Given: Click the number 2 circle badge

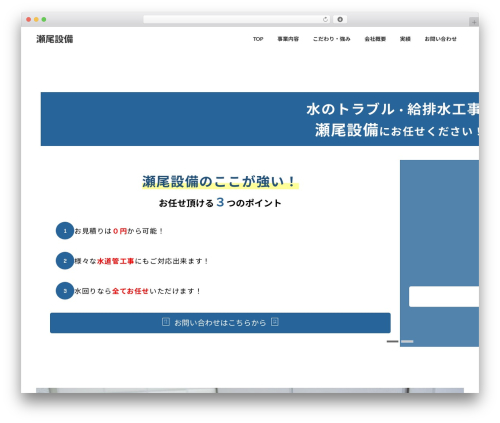Looking at the screenshot, I should point(65,261).
